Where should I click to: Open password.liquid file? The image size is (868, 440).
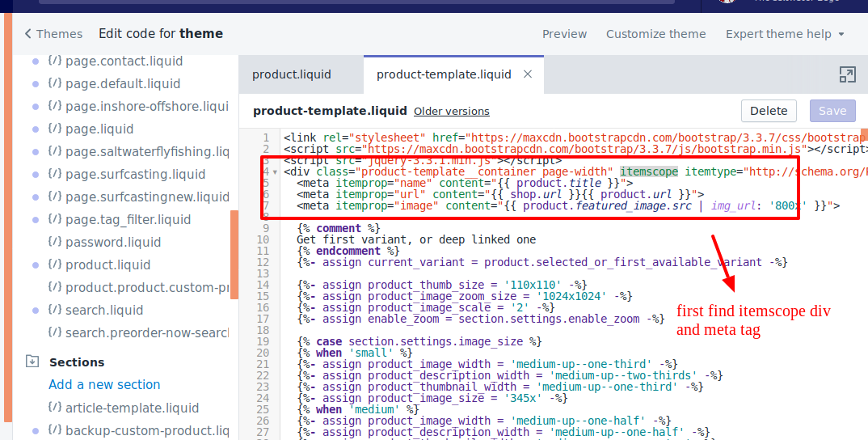point(113,243)
